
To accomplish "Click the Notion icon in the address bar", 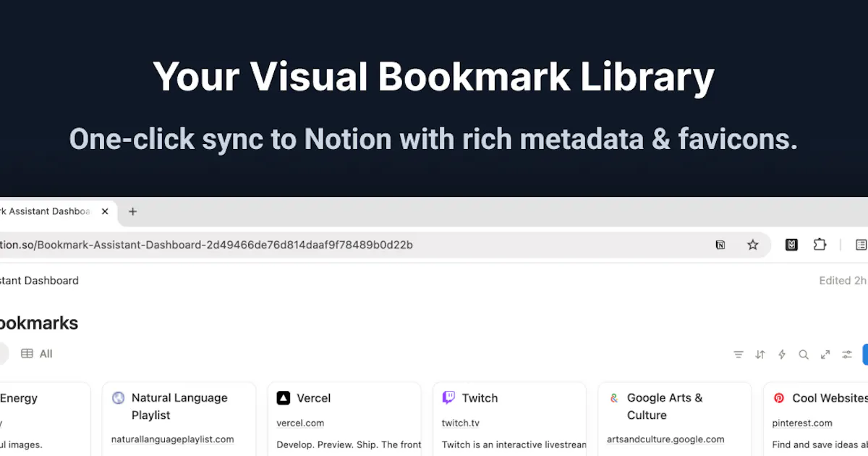I will pos(720,245).
